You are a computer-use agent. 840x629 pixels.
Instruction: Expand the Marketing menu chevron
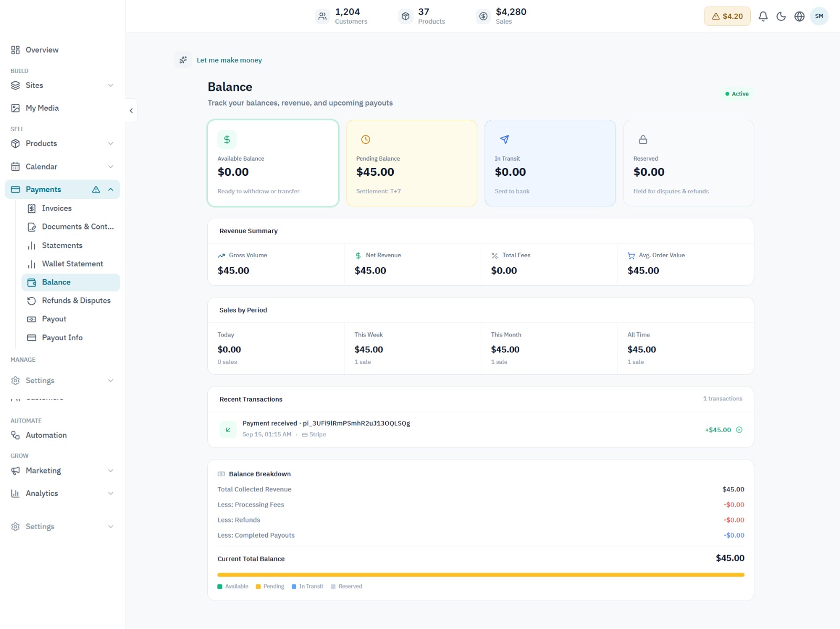[x=111, y=470]
